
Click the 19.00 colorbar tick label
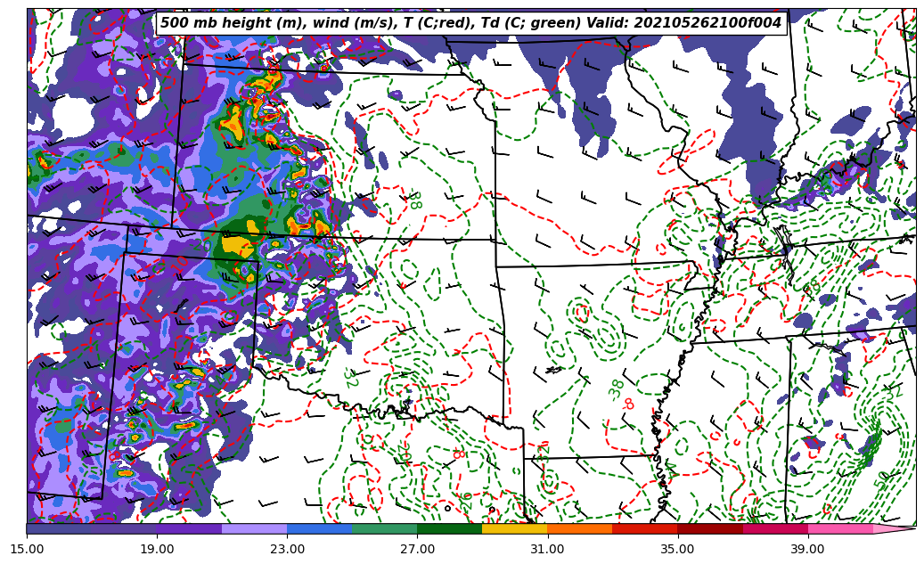point(157,549)
